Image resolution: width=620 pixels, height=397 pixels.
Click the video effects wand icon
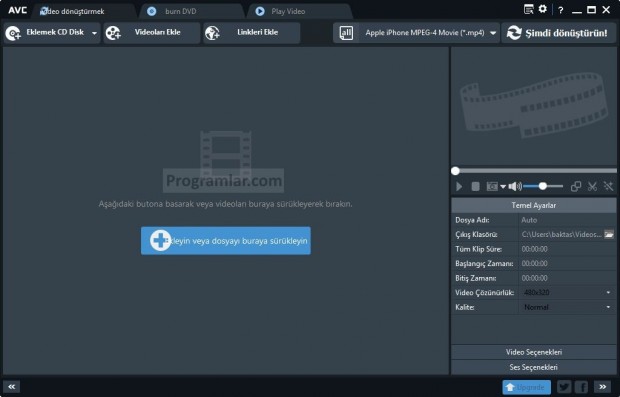tap(608, 186)
